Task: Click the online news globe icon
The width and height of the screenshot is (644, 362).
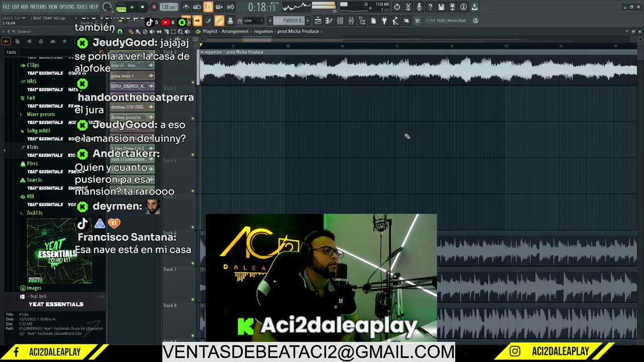Action: coord(476,21)
